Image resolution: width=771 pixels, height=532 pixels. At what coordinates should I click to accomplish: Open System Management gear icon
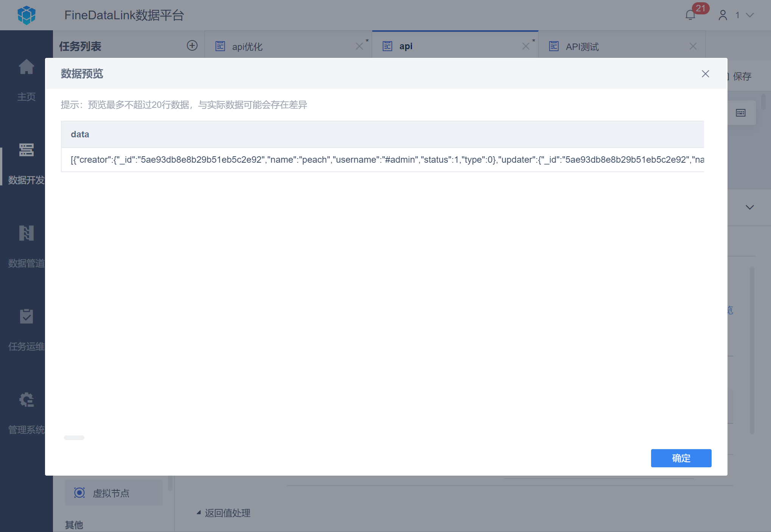(x=26, y=400)
